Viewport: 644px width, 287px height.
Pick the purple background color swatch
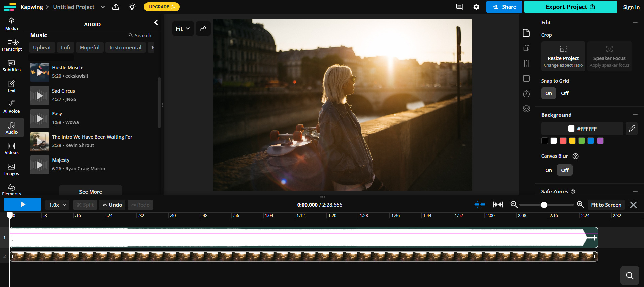(x=600, y=141)
